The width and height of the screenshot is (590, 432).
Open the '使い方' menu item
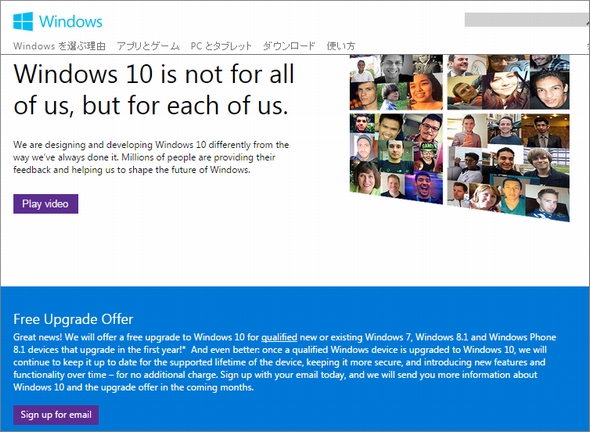tap(341, 46)
